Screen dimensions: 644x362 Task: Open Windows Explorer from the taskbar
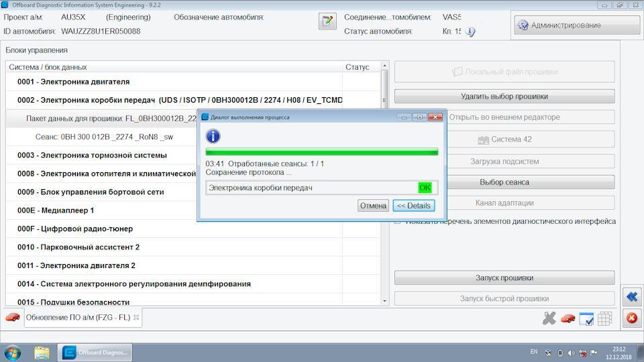(x=42, y=353)
